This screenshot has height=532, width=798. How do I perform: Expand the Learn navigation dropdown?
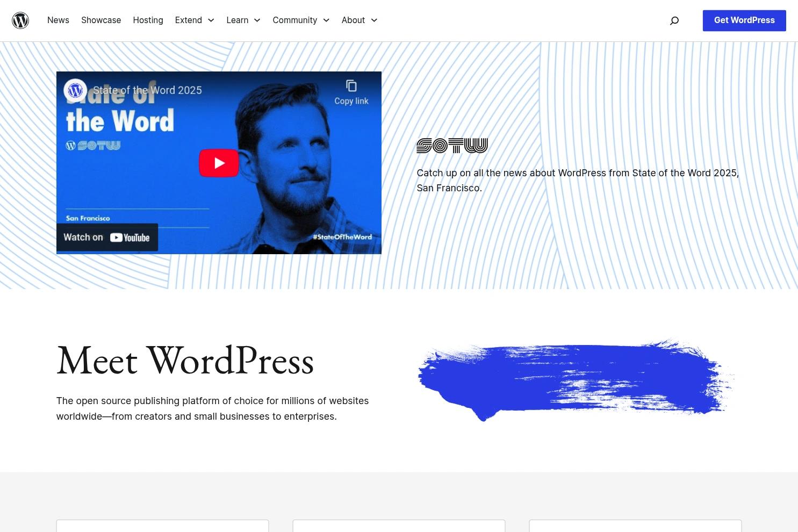[x=257, y=20]
